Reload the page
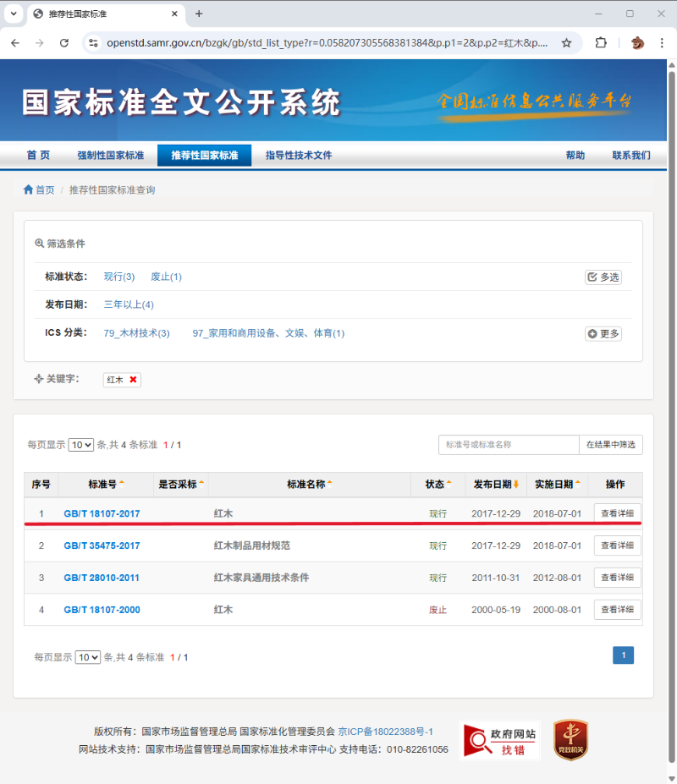The height and width of the screenshot is (784, 677). click(63, 43)
